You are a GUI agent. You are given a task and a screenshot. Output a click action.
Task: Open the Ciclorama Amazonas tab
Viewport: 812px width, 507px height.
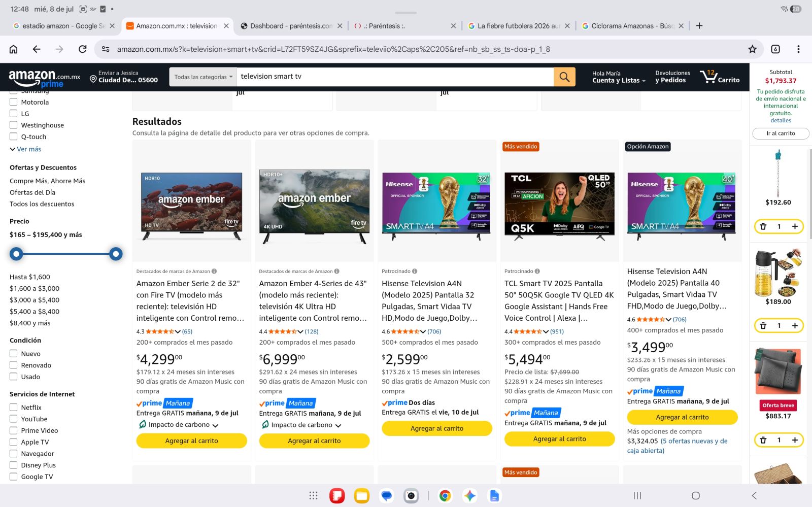point(632,26)
